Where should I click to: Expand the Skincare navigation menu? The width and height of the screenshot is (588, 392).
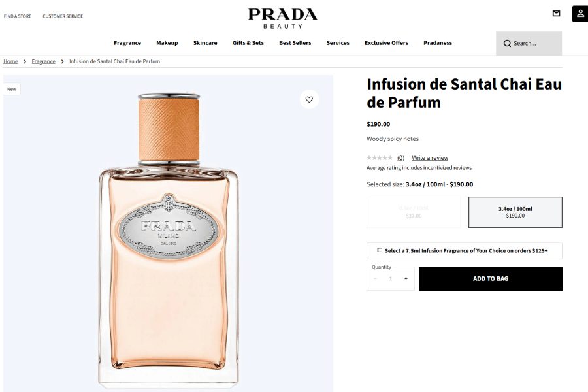tap(205, 43)
